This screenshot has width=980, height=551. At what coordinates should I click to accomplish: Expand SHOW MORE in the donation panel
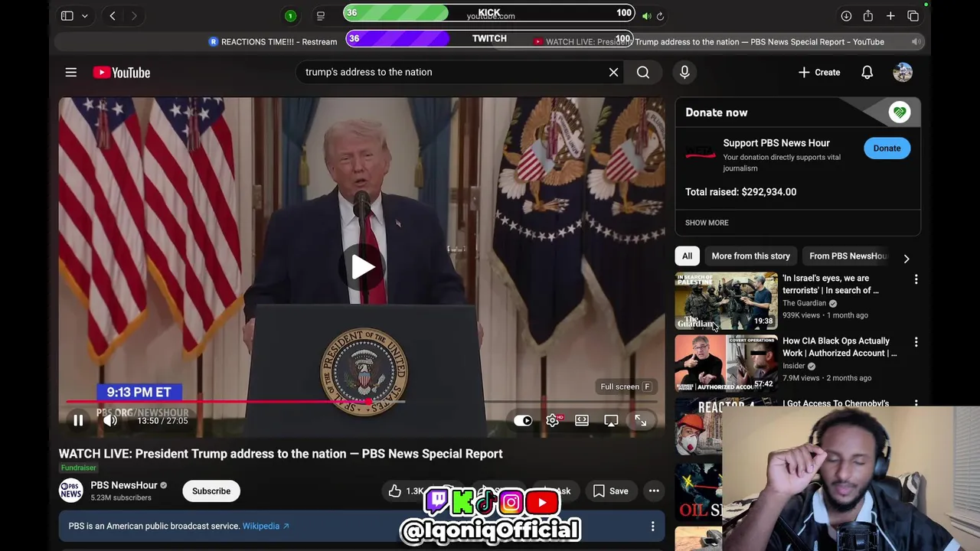pos(707,223)
